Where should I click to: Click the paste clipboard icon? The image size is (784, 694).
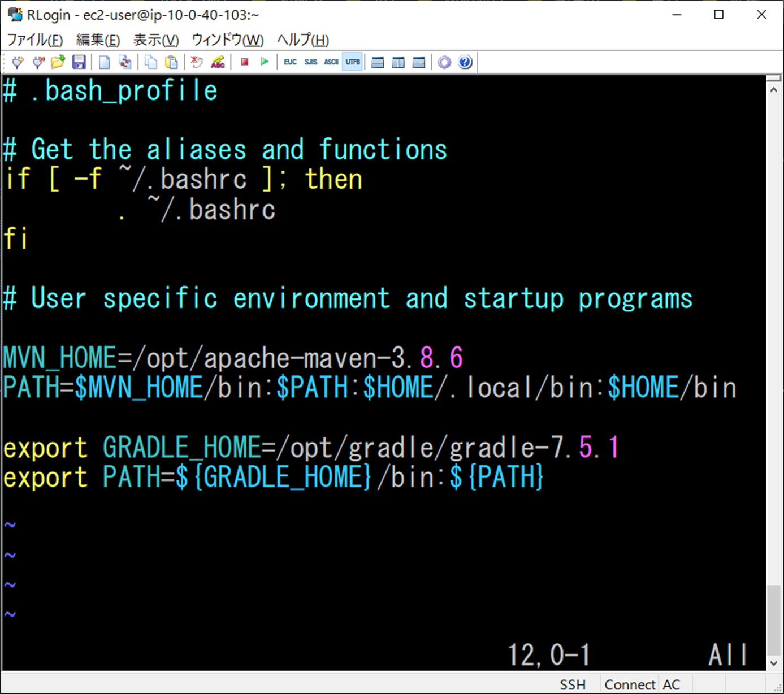[x=171, y=62]
